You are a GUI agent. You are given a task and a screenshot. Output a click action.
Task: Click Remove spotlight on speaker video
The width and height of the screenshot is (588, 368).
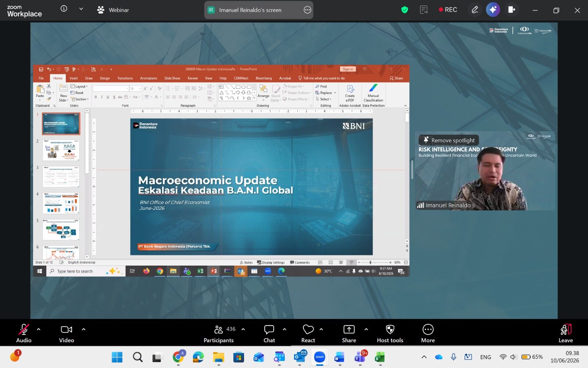pos(449,140)
